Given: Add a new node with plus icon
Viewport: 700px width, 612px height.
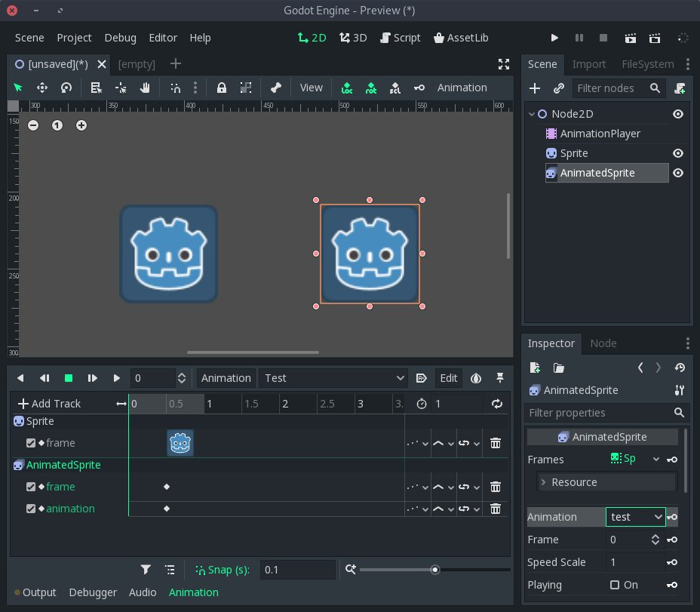Looking at the screenshot, I should coord(535,88).
